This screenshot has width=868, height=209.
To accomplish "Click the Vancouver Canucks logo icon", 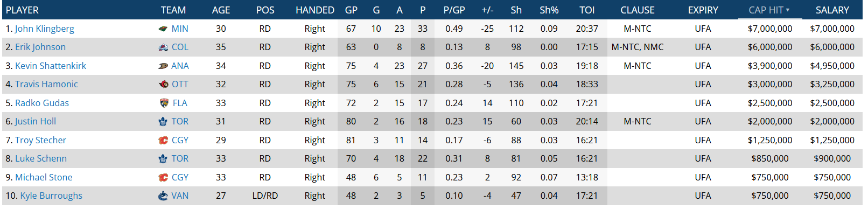I will pos(163,196).
